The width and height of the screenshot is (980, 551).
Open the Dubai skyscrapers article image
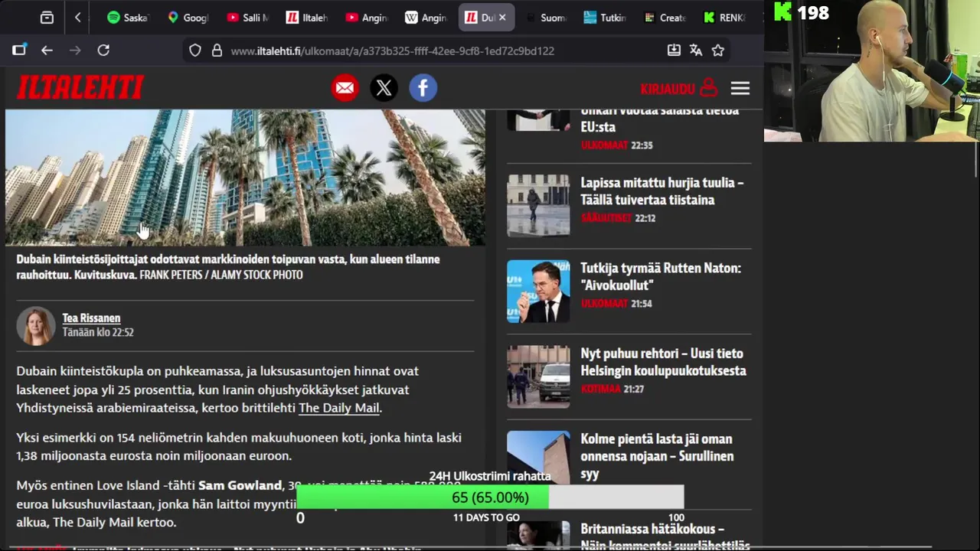click(x=245, y=178)
